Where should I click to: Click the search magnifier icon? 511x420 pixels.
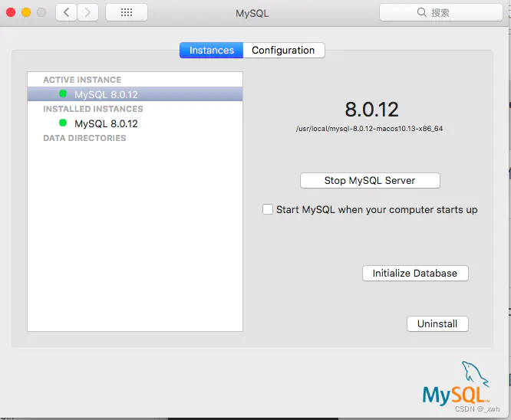pos(421,12)
